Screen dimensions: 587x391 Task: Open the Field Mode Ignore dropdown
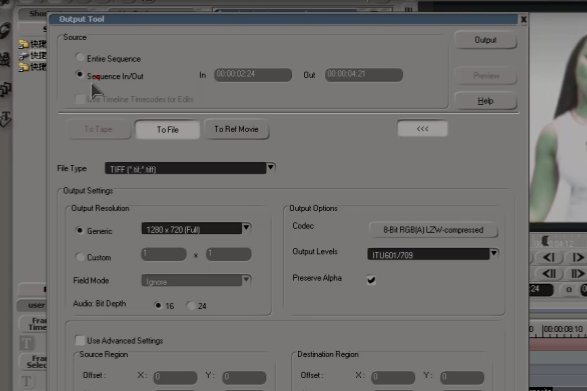(196, 281)
